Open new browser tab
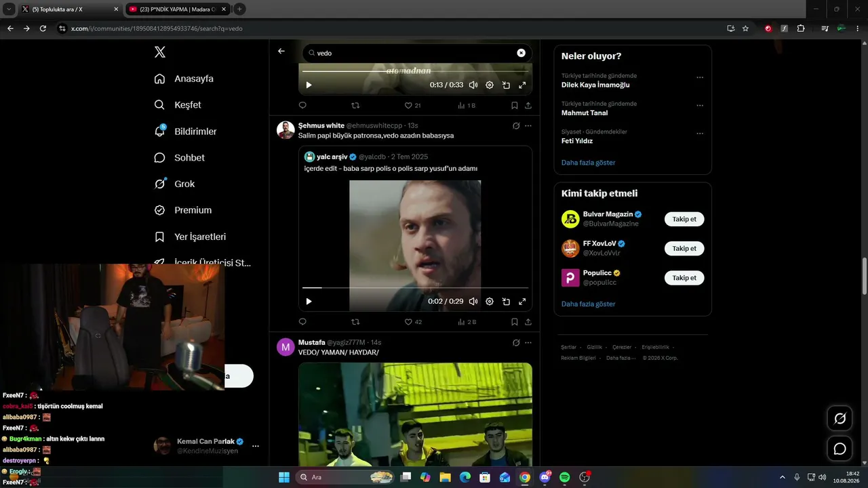 coord(239,9)
